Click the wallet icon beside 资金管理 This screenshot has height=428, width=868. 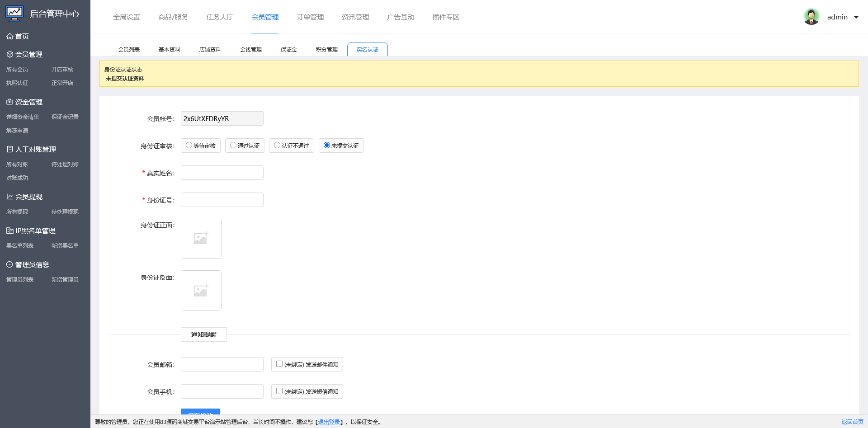click(x=9, y=102)
